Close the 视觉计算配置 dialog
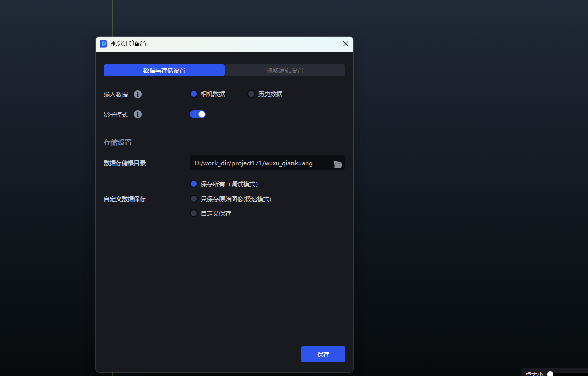588x376 pixels. [x=346, y=44]
